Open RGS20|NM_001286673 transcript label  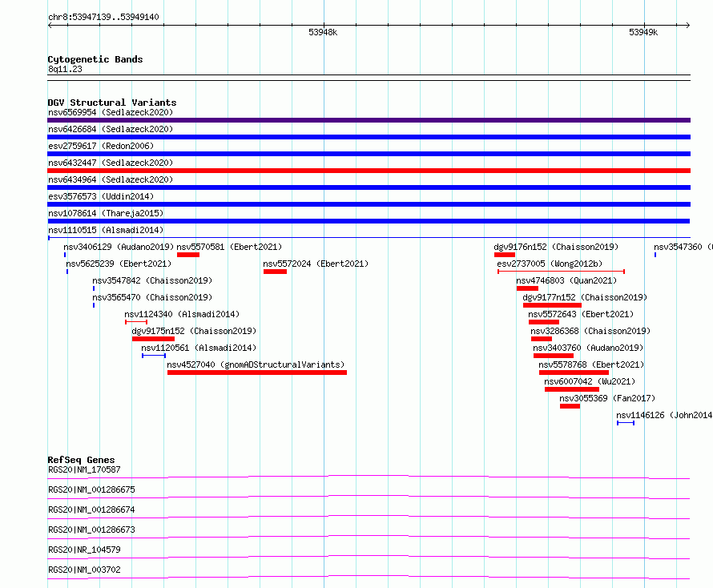point(91,530)
